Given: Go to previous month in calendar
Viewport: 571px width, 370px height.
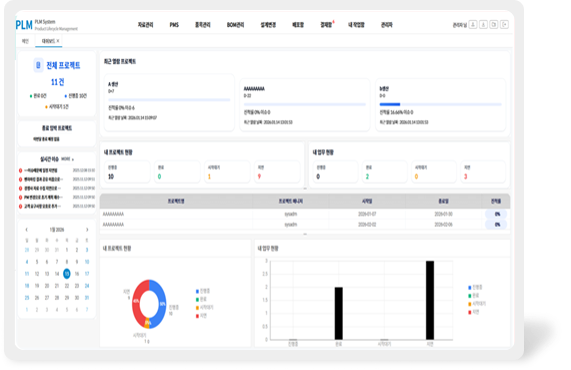Looking at the screenshot, I should tap(27, 229).
